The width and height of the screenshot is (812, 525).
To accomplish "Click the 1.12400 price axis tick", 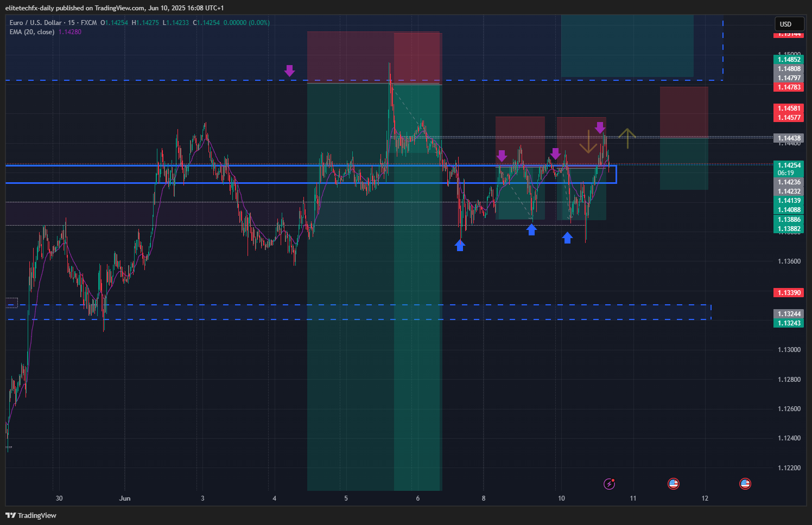I will [x=789, y=438].
